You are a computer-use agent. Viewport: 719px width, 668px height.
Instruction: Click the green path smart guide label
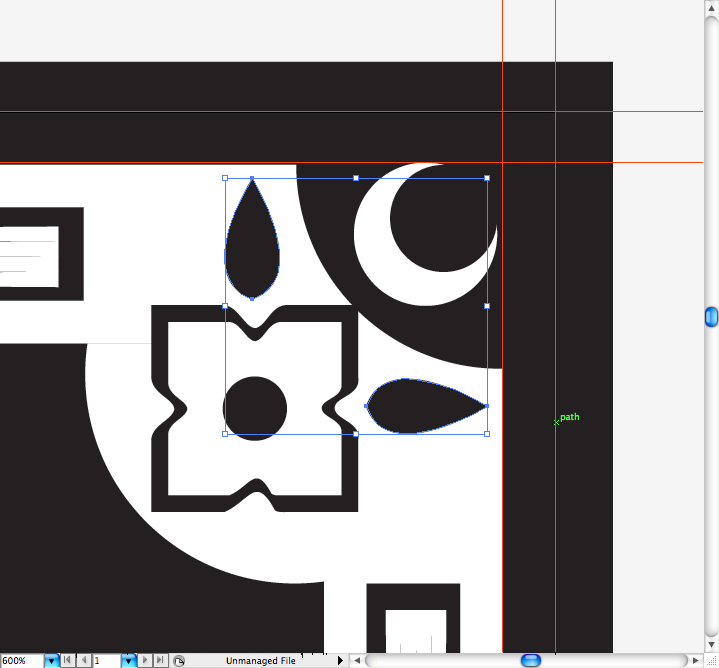(570, 417)
